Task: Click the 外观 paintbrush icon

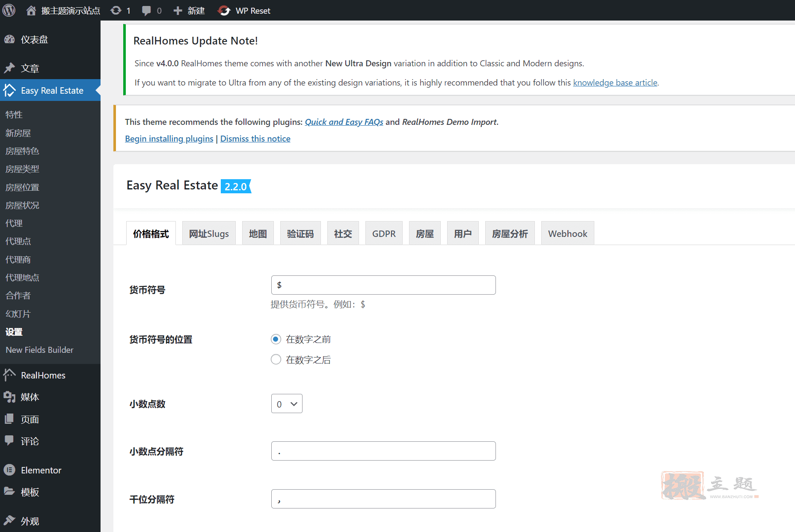Action: (x=9, y=520)
